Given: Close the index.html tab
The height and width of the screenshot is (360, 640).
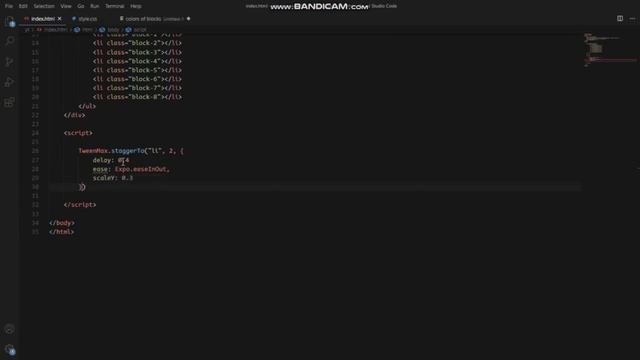Looking at the screenshot, I should pyautogui.click(x=60, y=19).
